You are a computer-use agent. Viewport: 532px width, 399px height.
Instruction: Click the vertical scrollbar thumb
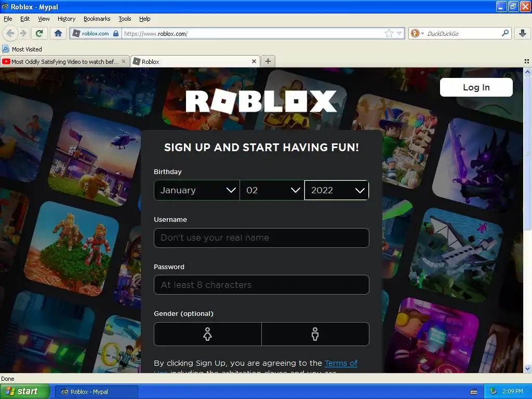click(527, 153)
